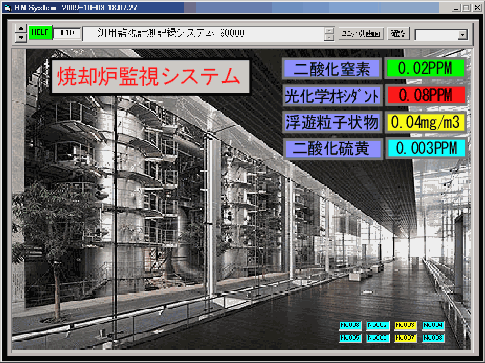Select the 光化学オキシダント label
The width and height of the screenshot is (485, 363).
332,96
